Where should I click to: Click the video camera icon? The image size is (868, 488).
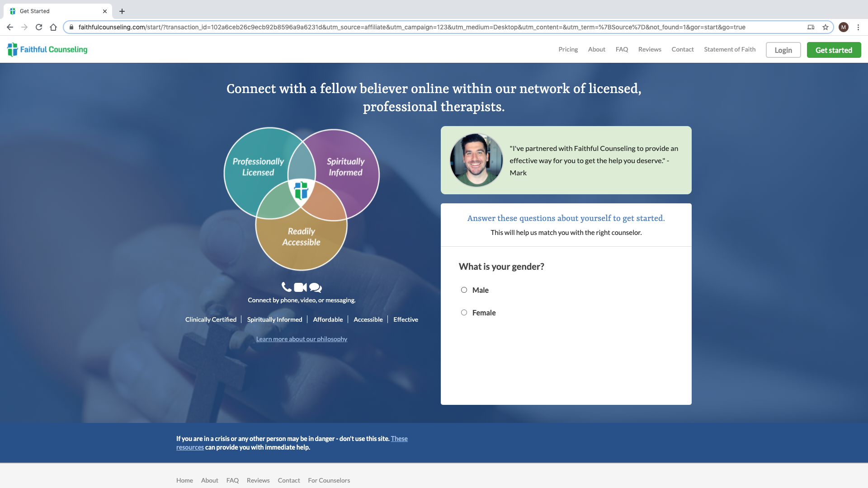(300, 287)
